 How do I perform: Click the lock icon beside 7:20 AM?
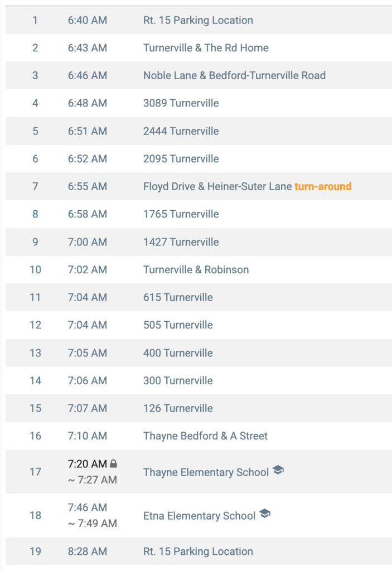(114, 463)
